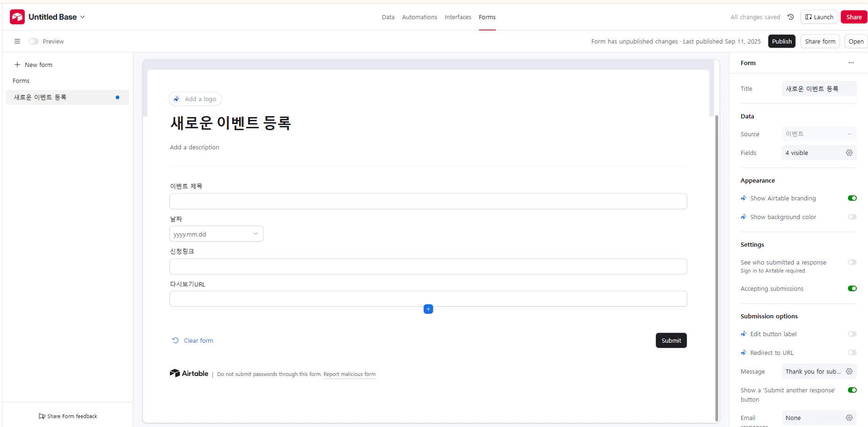The image size is (868, 427).
Task: Toggle the sidebar hamburger menu icon
Action: [17, 41]
